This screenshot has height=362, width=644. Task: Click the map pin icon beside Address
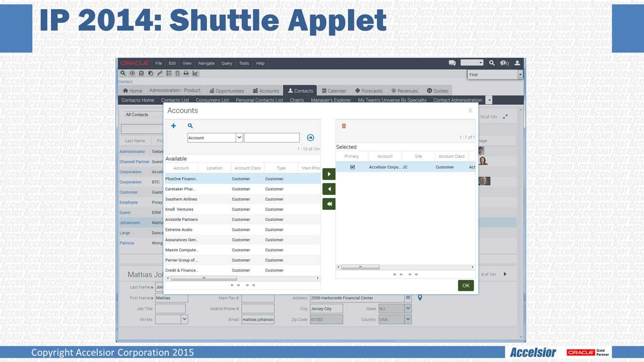pos(420,298)
